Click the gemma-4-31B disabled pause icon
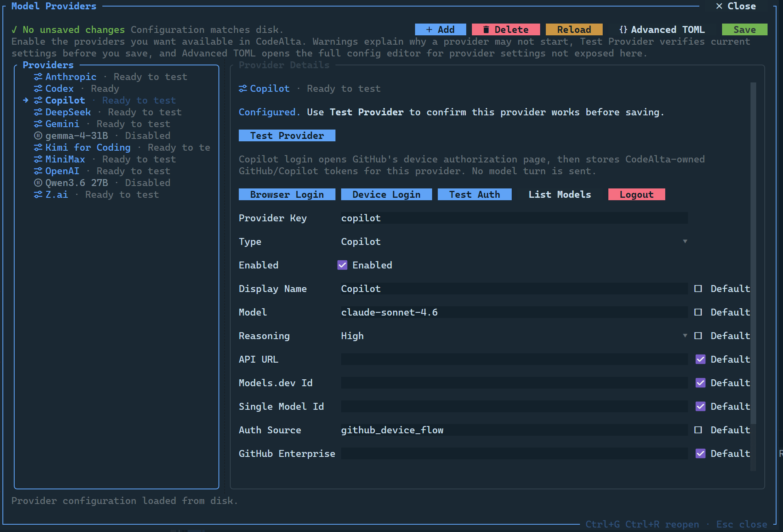 [38, 136]
